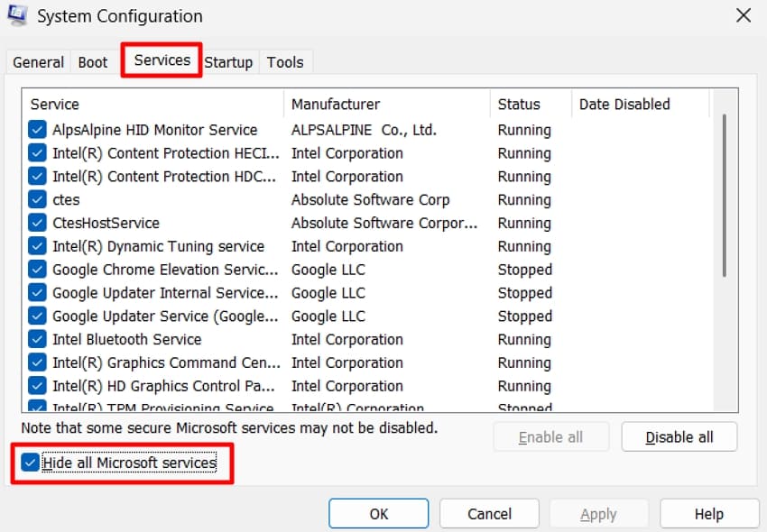The width and height of the screenshot is (767, 532).
Task: Toggle the Intel Bluetooth Service checkbox
Action: pos(36,339)
